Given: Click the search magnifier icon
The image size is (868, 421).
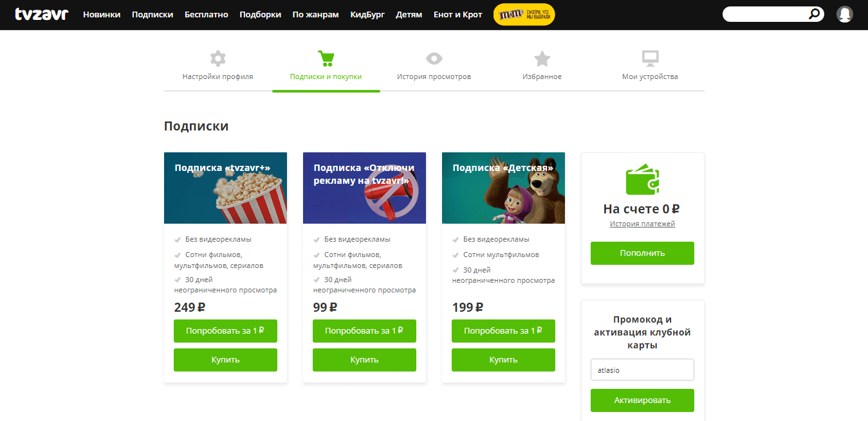Looking at the screenshot, I should pyautogui.click(x=815, y=14).
